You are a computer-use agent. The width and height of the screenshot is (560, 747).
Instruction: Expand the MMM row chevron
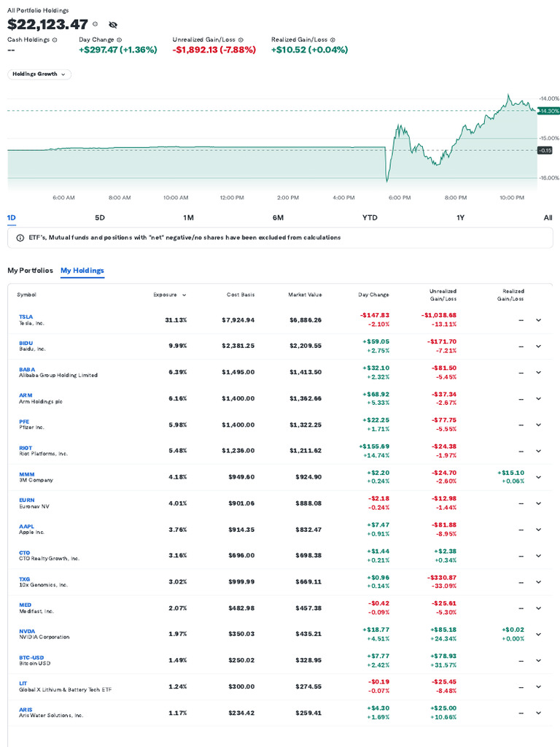[x=538, y=477]
